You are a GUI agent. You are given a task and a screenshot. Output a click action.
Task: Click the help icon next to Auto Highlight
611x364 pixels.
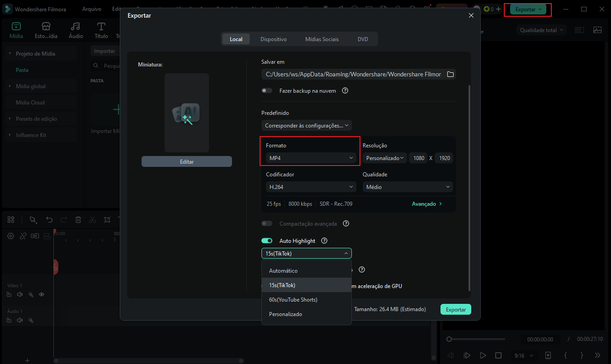pyautogui.click(x=324, y=241)
